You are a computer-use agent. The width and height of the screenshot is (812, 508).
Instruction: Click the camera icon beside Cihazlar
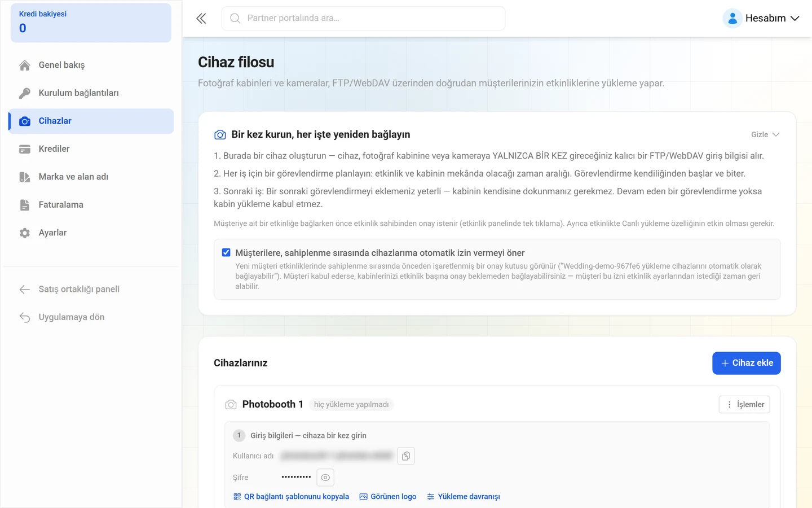point(25,121)
